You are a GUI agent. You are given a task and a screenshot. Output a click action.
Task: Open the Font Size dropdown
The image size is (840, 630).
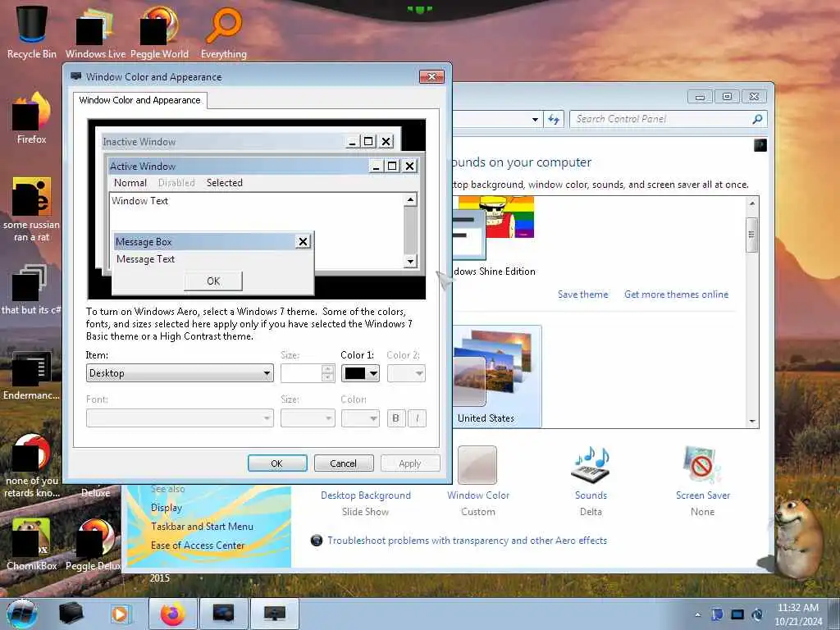tap(308, 418)
